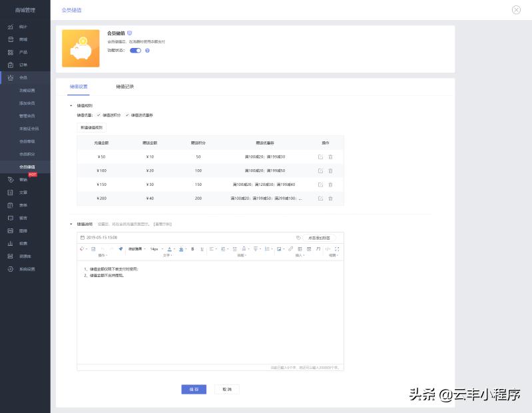Open 添加会员 in the member submenu
The image size is (532, 413).
27,103
